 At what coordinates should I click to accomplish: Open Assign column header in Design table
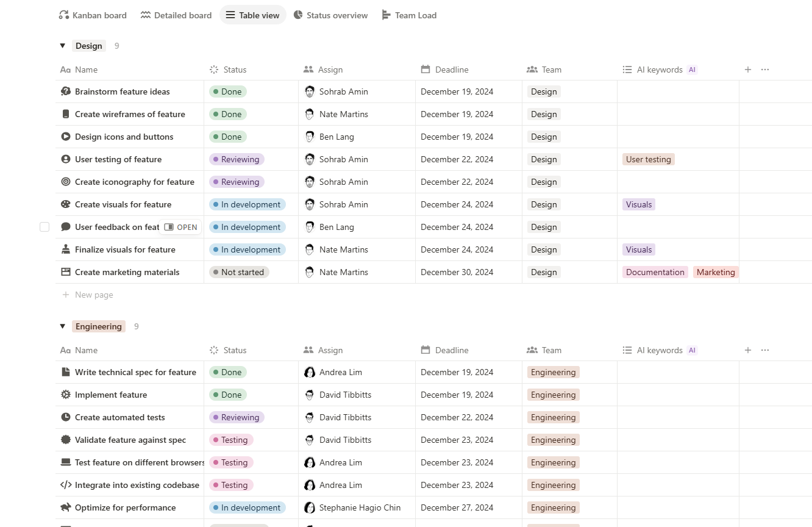pos(357,70)
